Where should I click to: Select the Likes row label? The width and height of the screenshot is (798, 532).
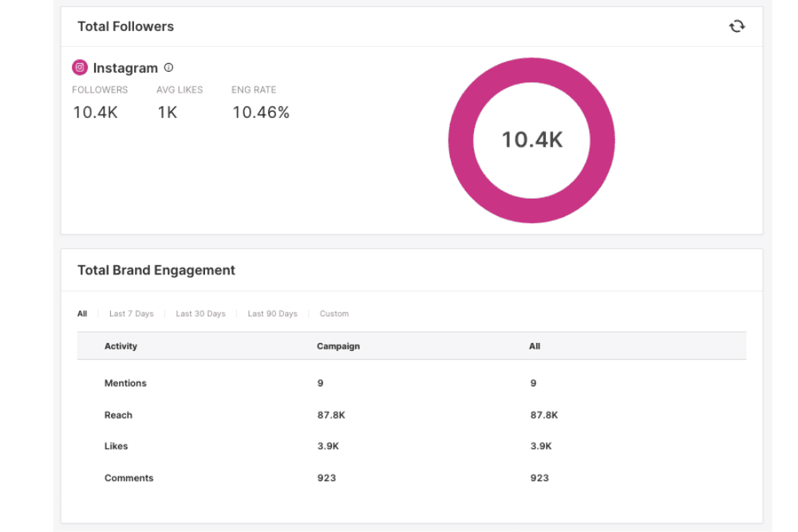pos(116,446)
